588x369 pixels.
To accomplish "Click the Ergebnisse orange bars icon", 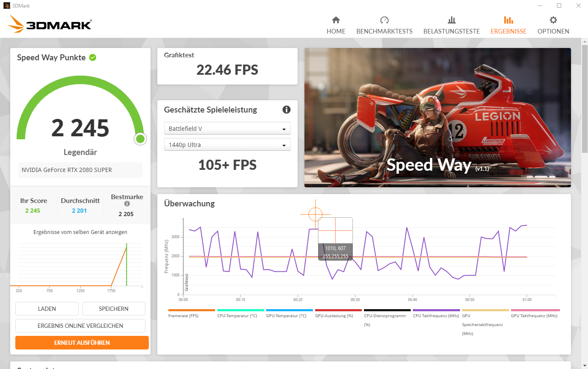I will pyautogui.click(x=508, y=20).
